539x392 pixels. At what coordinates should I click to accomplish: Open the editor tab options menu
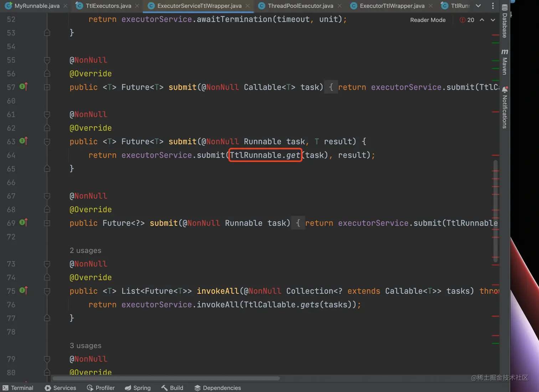(493, 6)
